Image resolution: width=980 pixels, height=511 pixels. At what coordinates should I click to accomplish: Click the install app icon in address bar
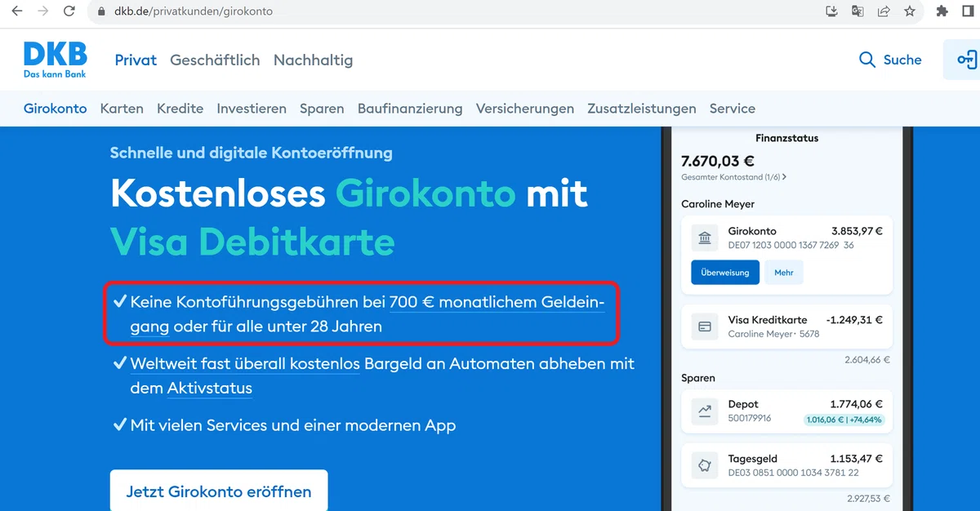(831, 11)
